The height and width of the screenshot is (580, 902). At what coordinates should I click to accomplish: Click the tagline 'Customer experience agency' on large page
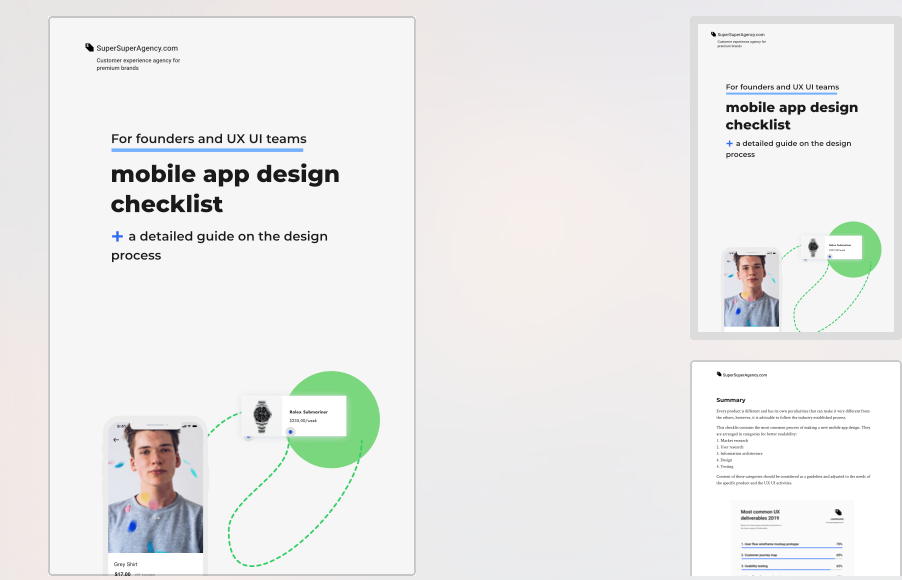coord(137,60)
